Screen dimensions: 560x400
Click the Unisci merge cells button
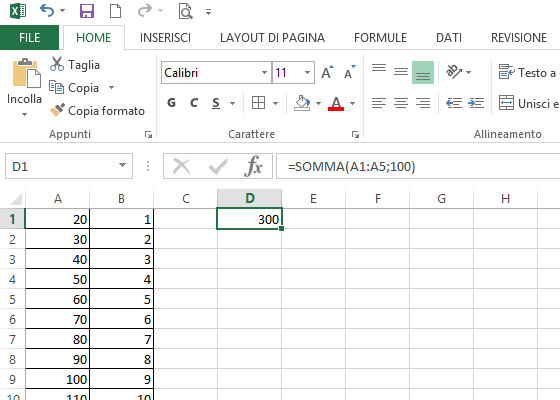[529, 103]
